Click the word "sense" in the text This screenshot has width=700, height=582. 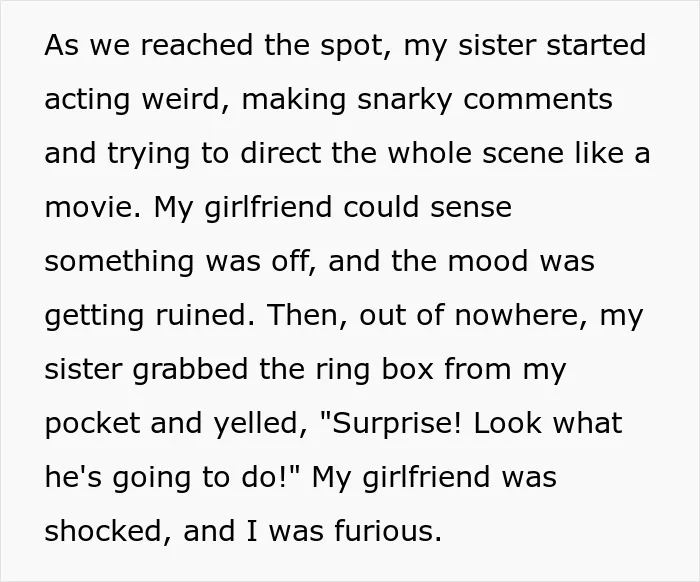point(471,208)
